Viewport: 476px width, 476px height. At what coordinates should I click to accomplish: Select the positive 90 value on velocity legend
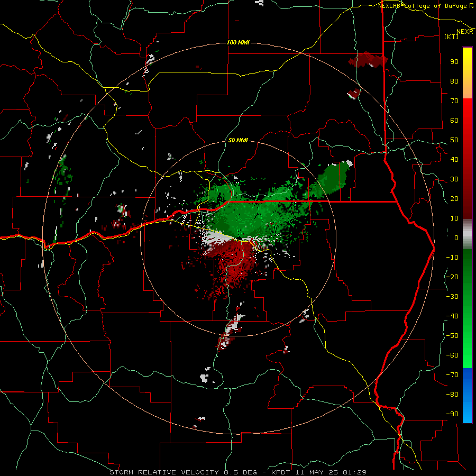(x=454, y=62)
